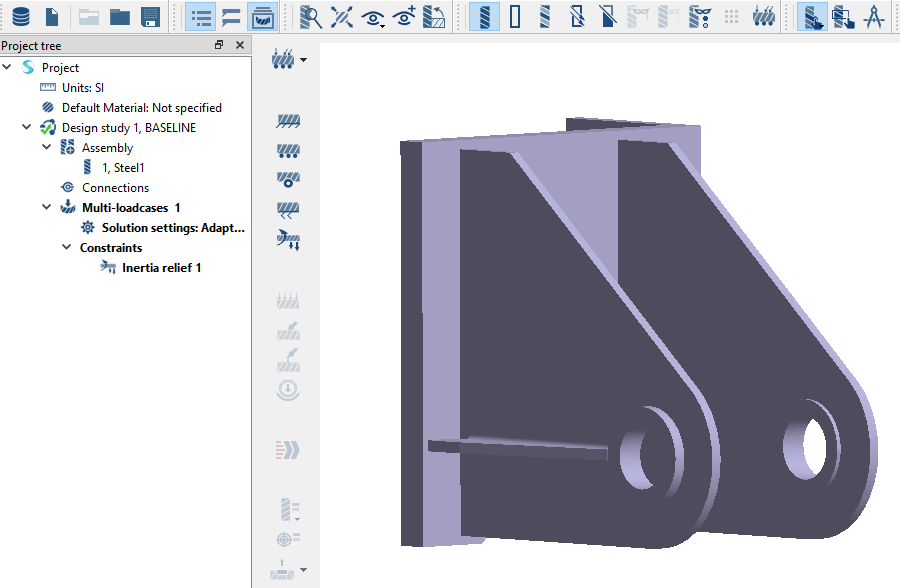Select Solution settings in the project tree

172,228
